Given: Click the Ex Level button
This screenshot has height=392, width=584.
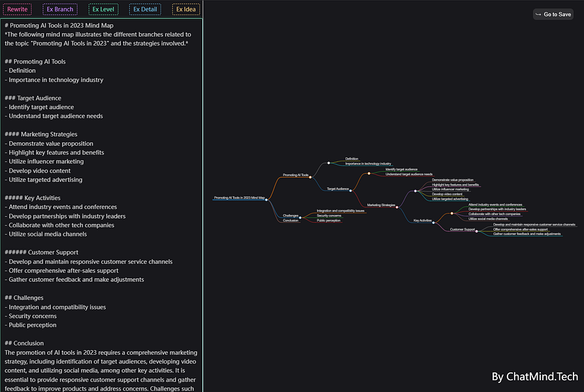Looking at the screenshot, I should coord(103,9).
